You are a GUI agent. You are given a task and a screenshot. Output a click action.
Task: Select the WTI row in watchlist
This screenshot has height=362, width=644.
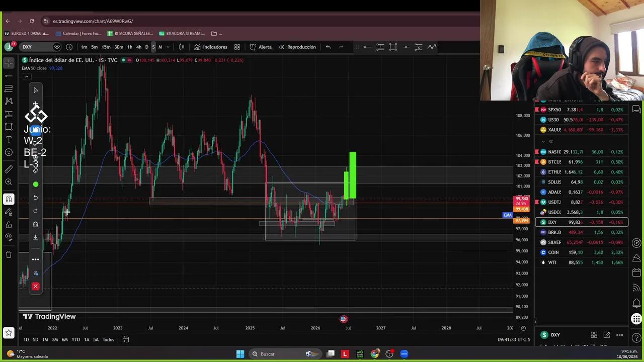pos(582,262)
